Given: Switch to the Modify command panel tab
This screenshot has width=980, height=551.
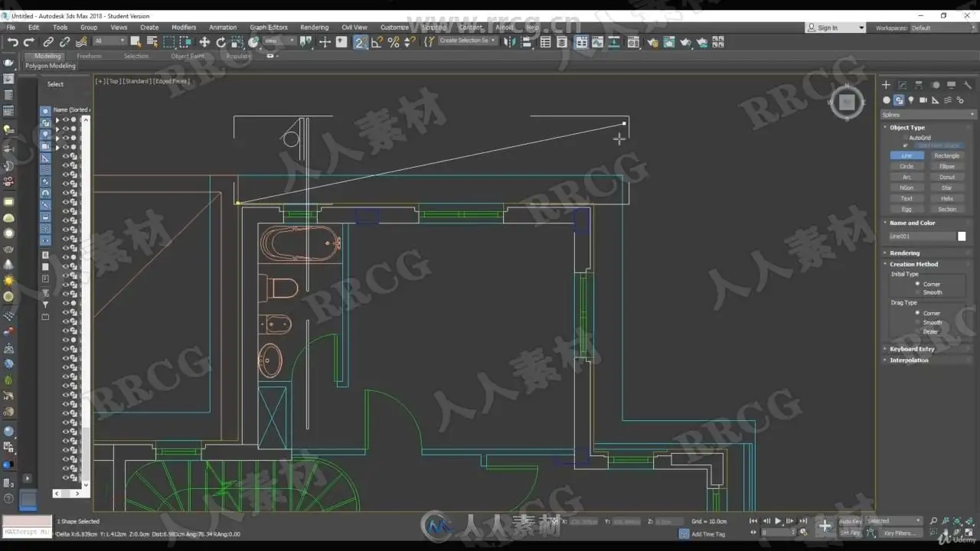Looking at the screenshot, I should click(902, 85).
